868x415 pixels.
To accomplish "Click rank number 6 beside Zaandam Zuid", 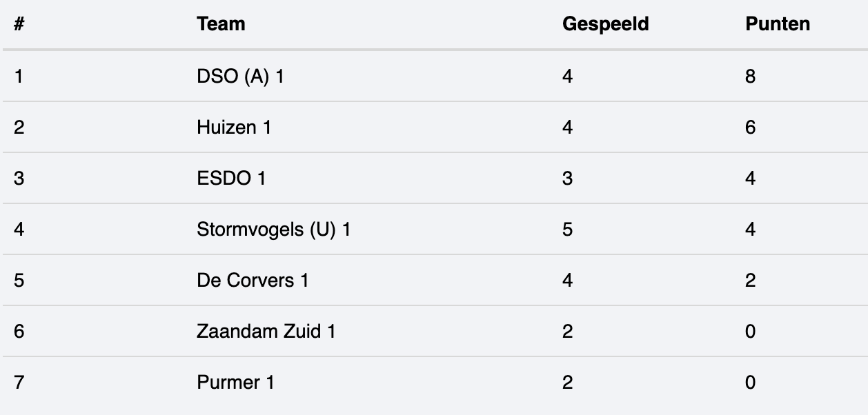I will [x=19, y=332].
